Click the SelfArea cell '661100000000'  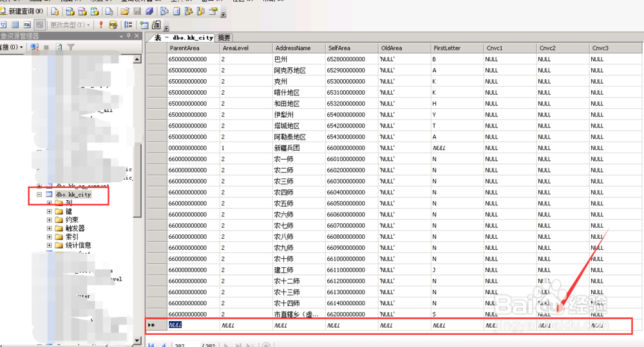click(x=352, y=270)
